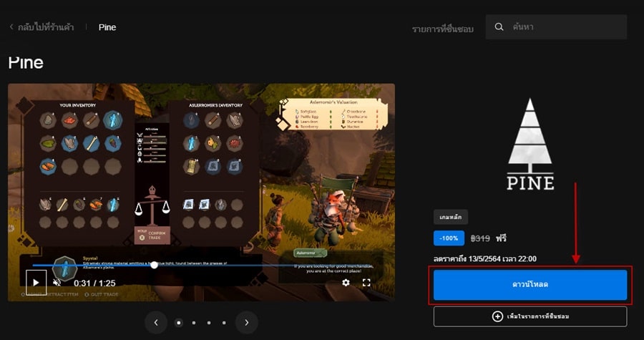Click the magnifier search icon
The image size is (644, 340).
tap(499, 26)
